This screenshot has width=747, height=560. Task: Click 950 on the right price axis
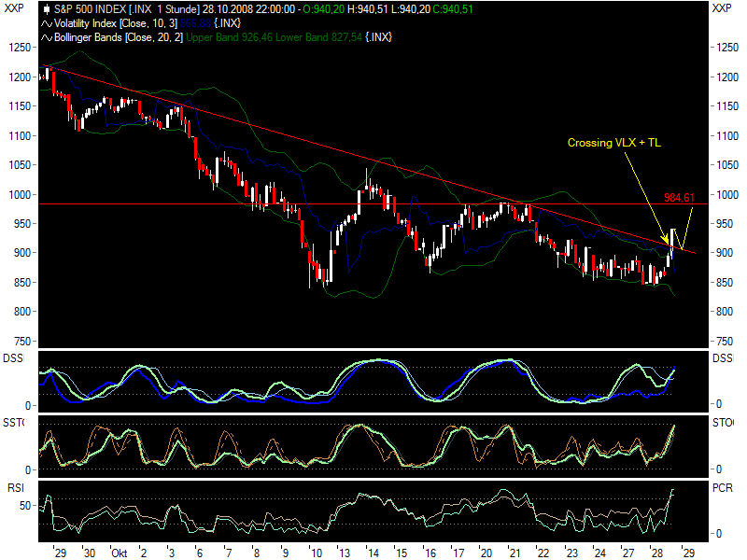coord(725,224)
